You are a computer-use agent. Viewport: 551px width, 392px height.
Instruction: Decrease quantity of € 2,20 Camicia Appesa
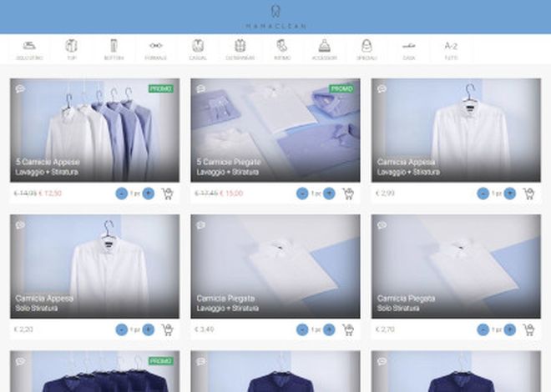tap(122, 329)
